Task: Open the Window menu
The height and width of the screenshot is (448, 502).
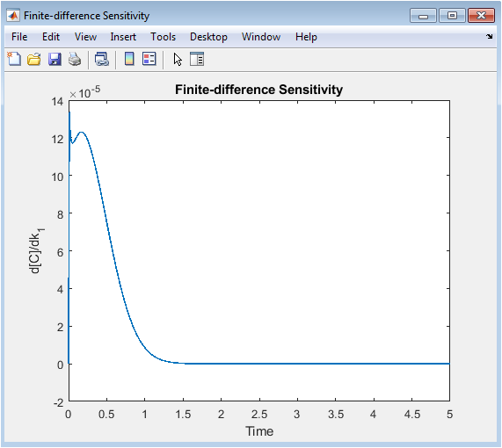Action: coord(261,37)
